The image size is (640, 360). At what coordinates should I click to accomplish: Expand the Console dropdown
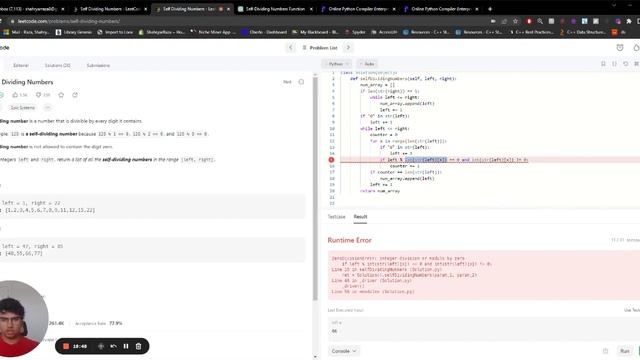click(x=344, y=351)
